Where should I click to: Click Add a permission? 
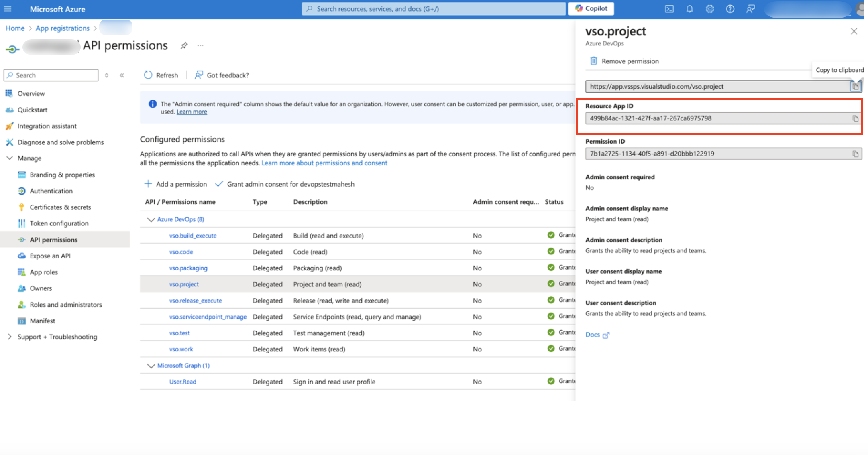click(175, 184)
